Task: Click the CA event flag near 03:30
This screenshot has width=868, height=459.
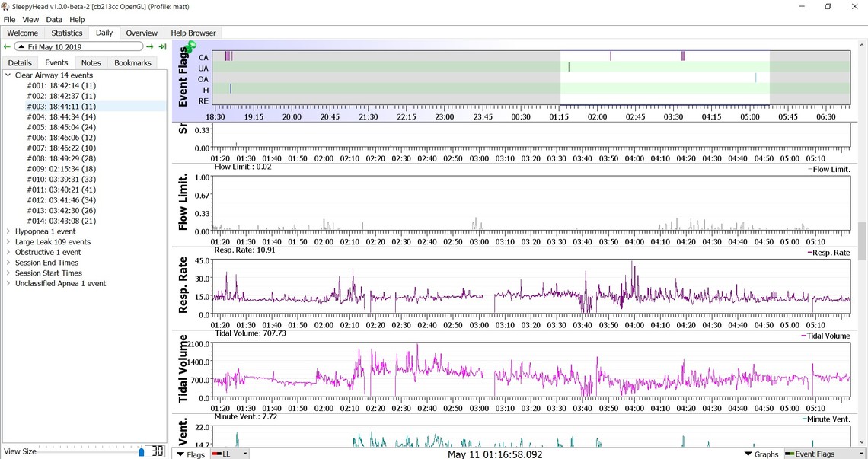Action: (683, 56)
